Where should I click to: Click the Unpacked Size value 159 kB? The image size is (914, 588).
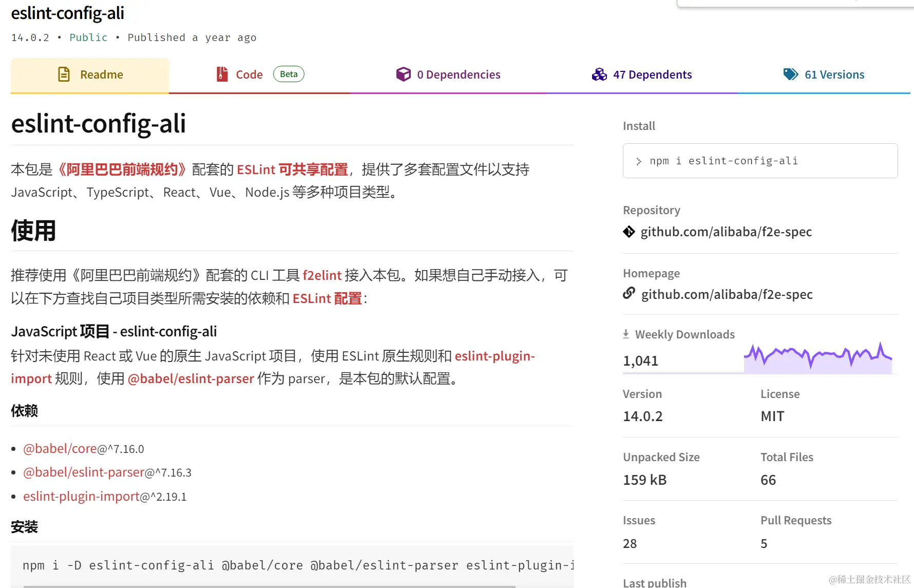(644, 480)
